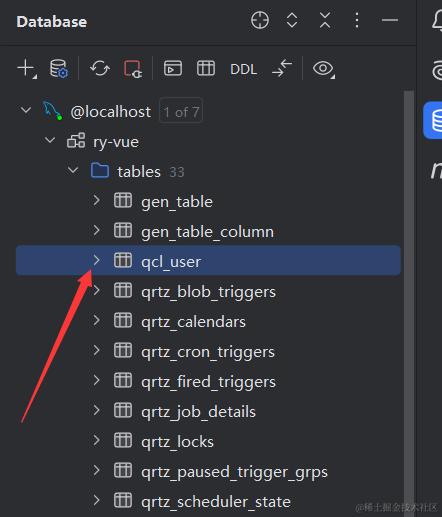
Task: Collapse the tables folder
Action: 73,170
